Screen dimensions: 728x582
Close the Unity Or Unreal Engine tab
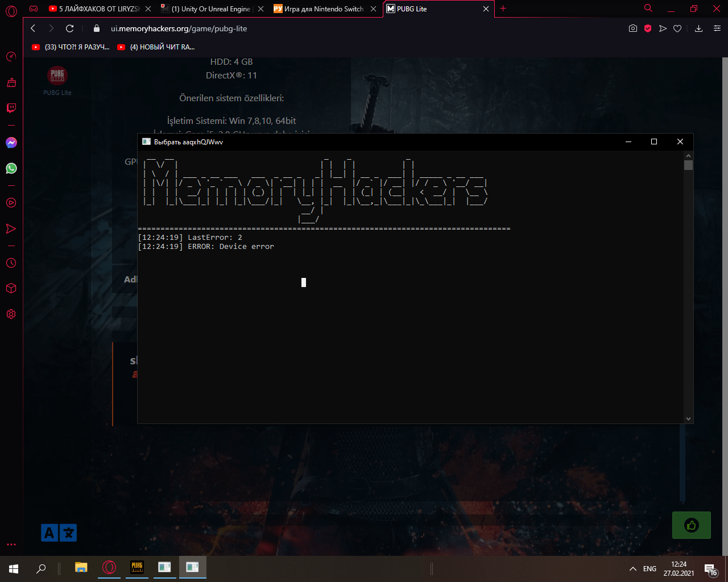[x=260, y=9]
